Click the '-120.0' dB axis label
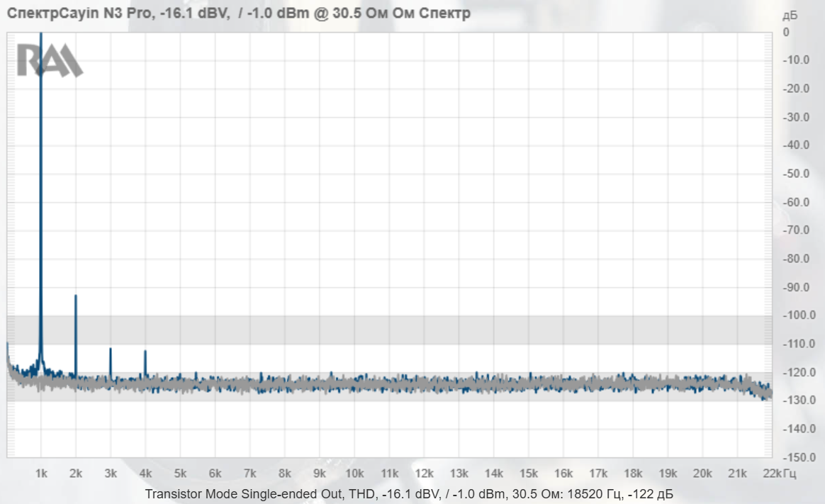This screenshot has width=825, height=504. click(x=799, y=372)
